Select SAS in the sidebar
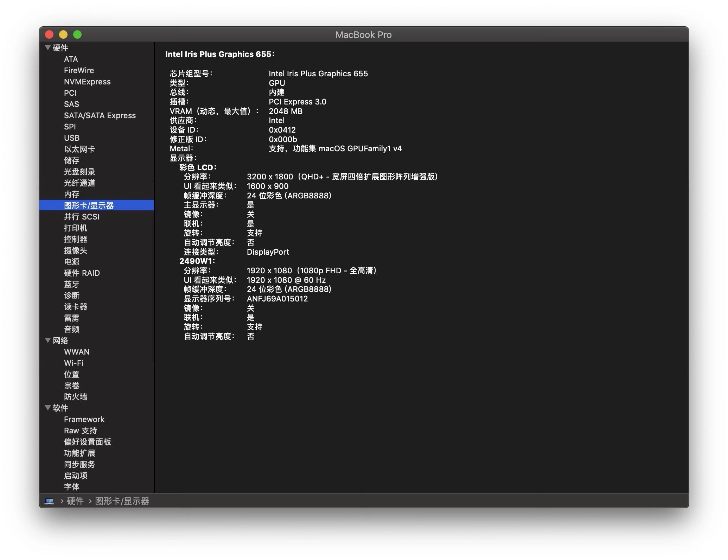 click(x=71, y=104)
